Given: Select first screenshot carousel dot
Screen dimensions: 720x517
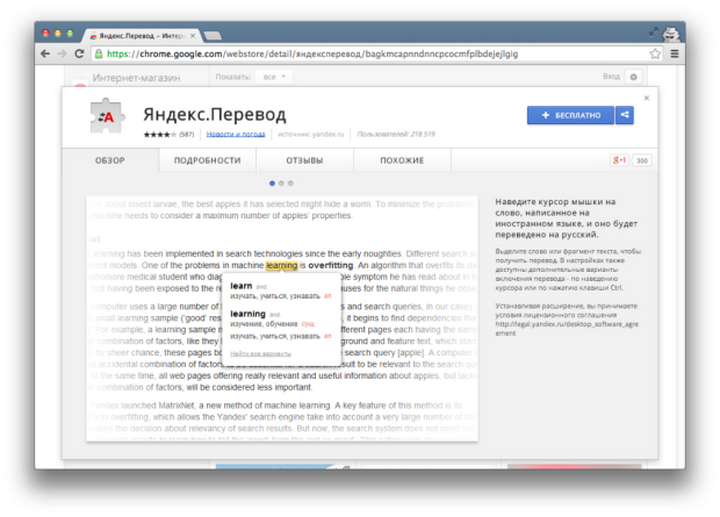Looking at the screenshot, I should coord(272,183).
